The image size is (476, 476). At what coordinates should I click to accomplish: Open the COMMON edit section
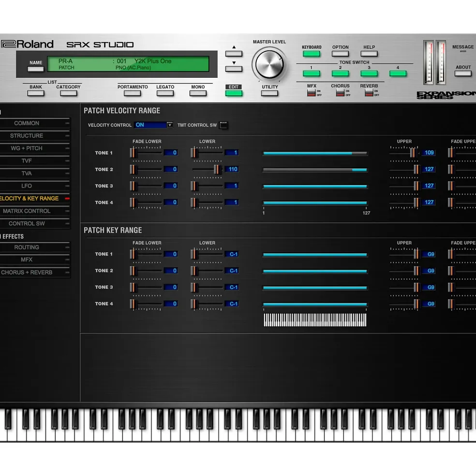35,123
